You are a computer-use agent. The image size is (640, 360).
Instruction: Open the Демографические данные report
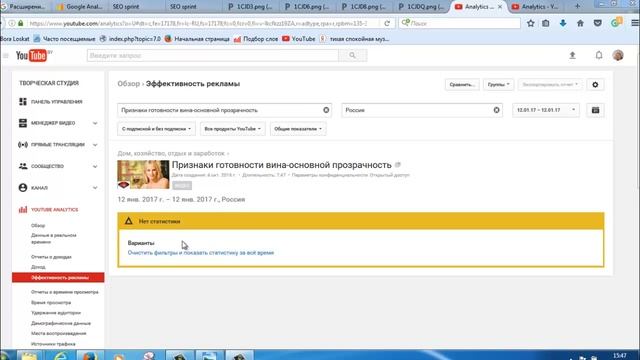coord(61,323)
